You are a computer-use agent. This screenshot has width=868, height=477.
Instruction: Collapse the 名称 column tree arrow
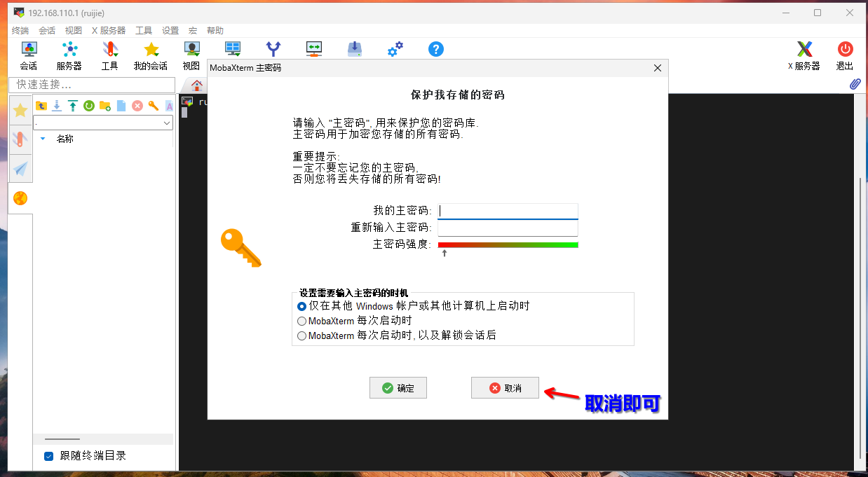click(43, 139)
